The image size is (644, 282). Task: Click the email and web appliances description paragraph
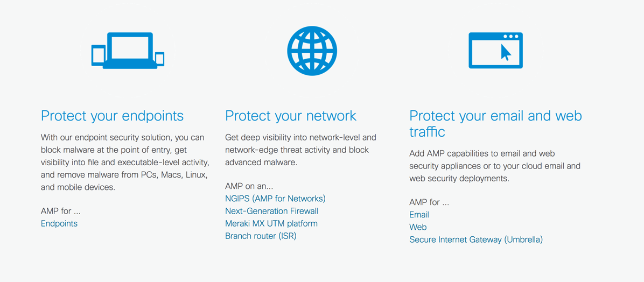(494, 166)
